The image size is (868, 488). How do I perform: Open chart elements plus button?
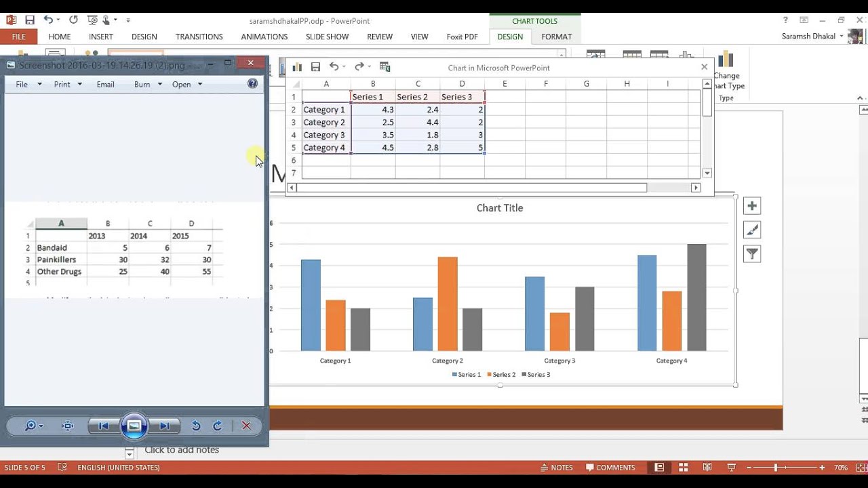(x=752, y=206)
